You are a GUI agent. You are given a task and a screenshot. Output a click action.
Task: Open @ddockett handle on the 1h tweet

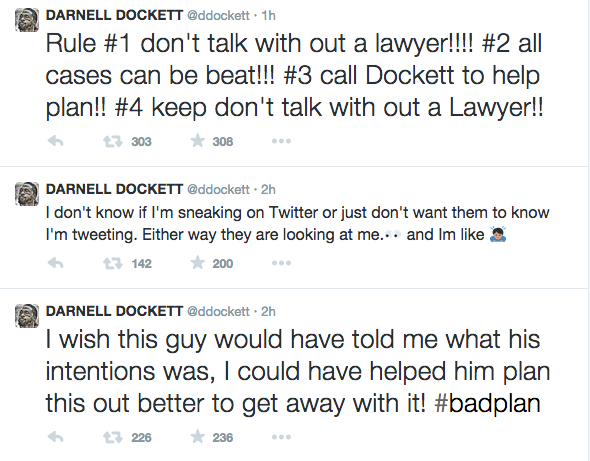(x=218, y=15)
